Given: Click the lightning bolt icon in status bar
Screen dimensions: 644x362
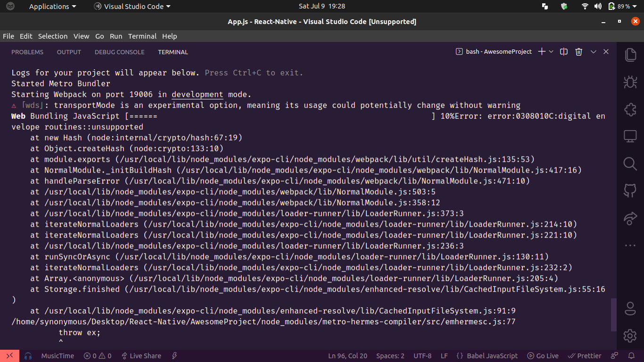Looking at the screenshot, I should point(174,356).
